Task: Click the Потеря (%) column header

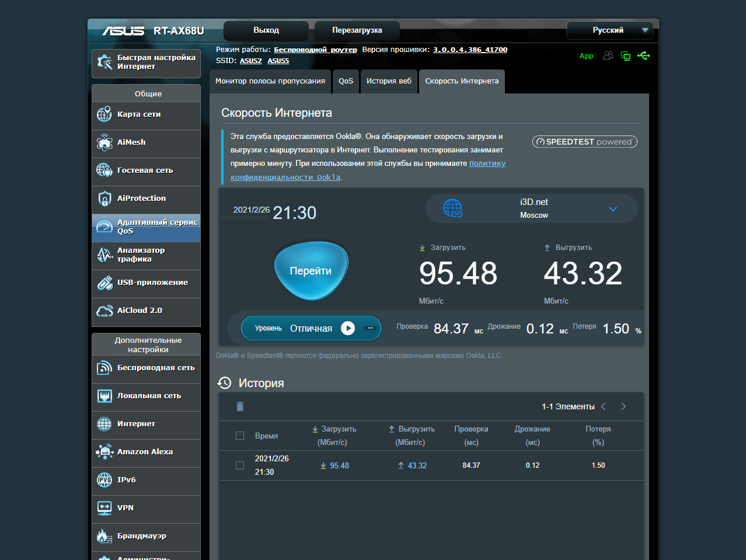Action: click(598, 436)
